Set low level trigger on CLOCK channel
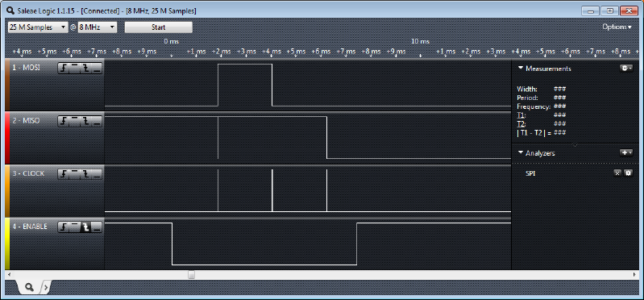The image size is (644, 300). tap(97, 174)
